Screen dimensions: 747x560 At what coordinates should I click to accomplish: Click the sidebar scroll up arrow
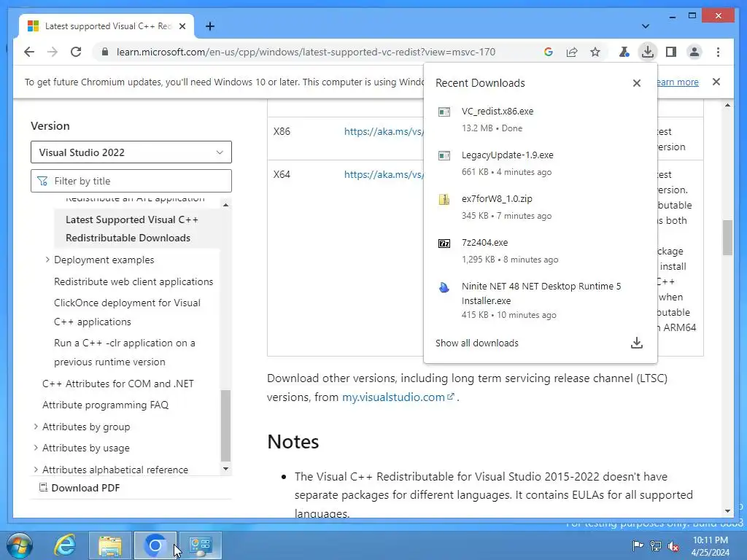point(226,205)
